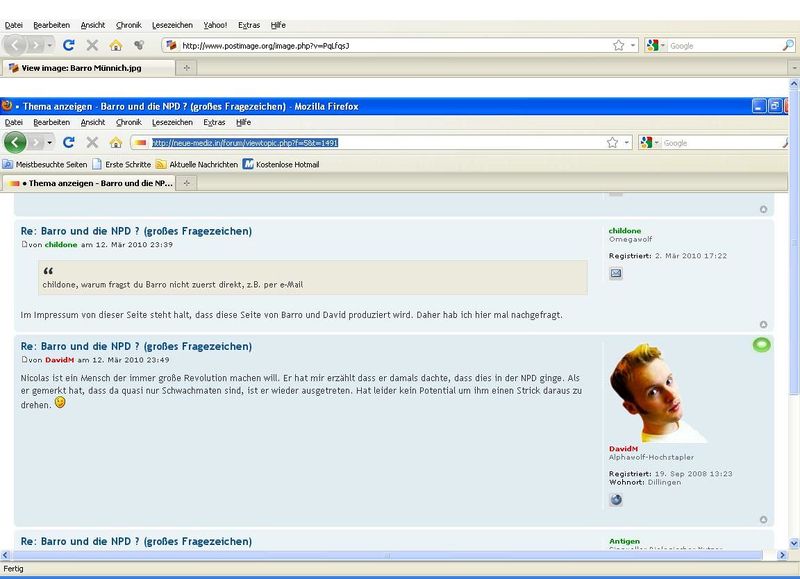Select the 'View image: Barro Münnich.jpg' tab
The image size is (800, 579).
tap(88, 68)
